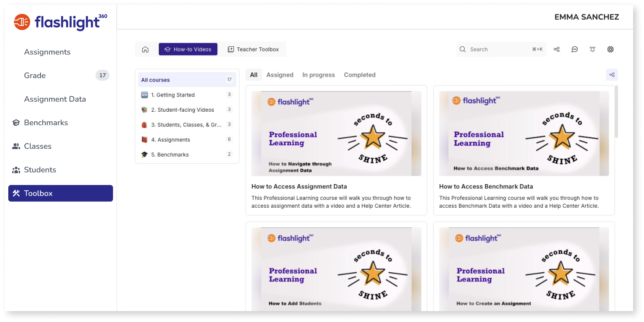The height and width of the screenshot is (322, 644).
Task: Open 2. Student-facing Videos category
Action: pyautogui.click(x=187, y=110)
